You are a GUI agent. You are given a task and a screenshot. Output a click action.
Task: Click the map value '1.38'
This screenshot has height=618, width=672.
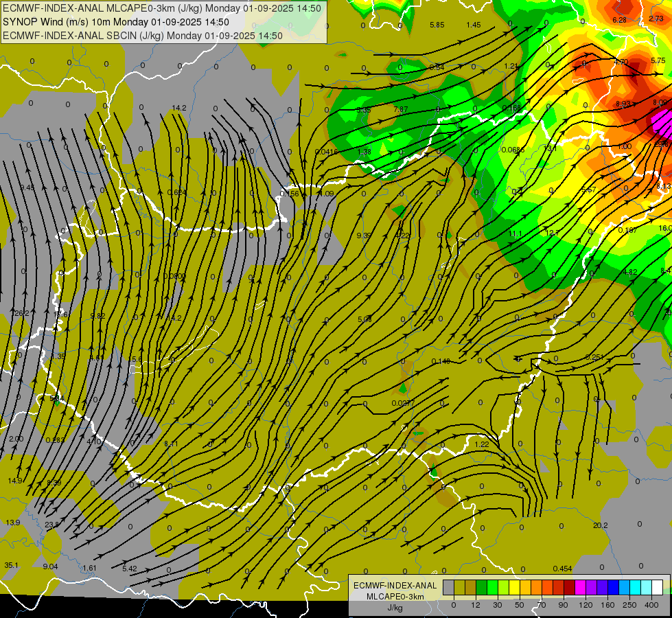click(364, 152)
